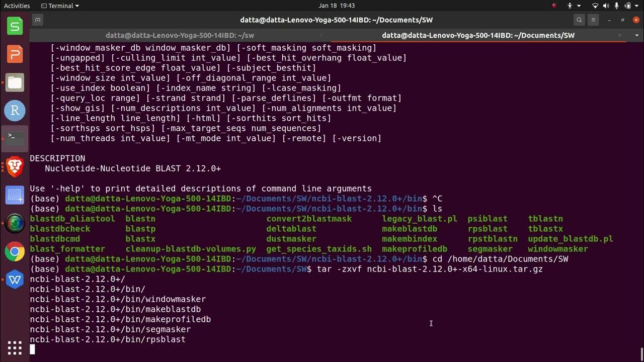Launch the screenshot tool in the dock
This screenshot has height=362, width=644.
(x=15, y=195)
